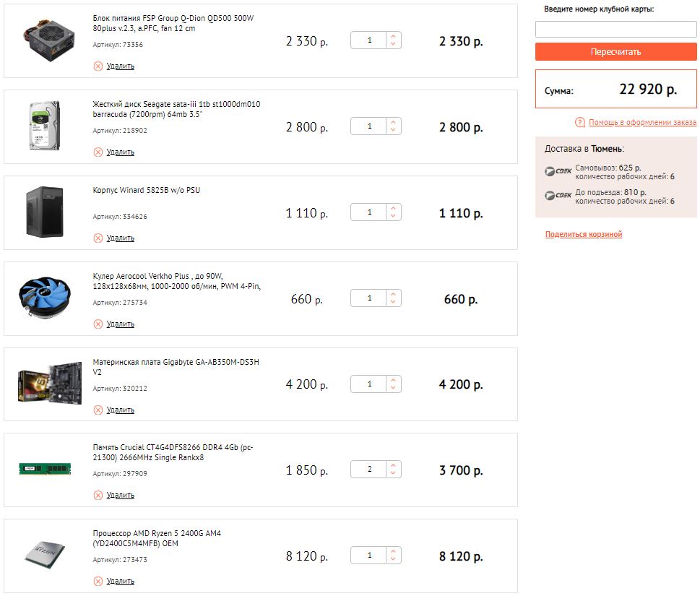Screen dimensions: 700x596
Task: Decrease quantity of Gigabyte motherboard
Action: (x=393, y=389)
